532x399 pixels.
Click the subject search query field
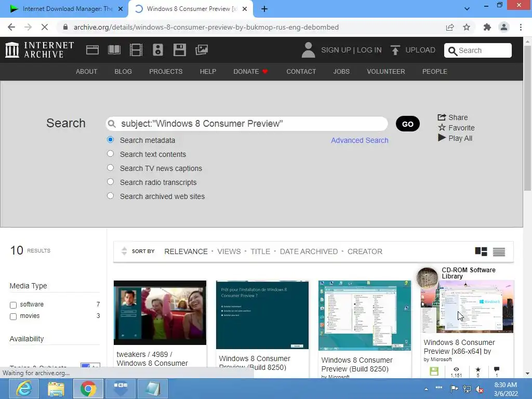pos(247,124)
